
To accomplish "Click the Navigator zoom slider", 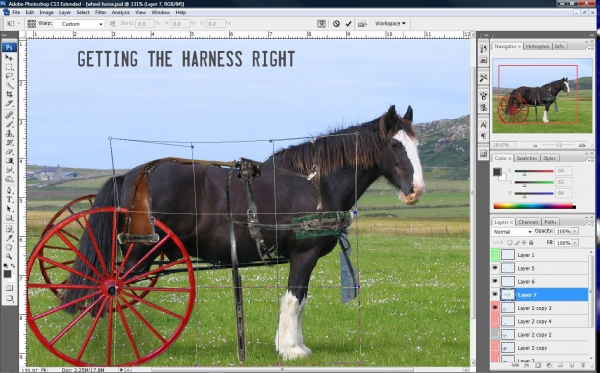I will pyautogui.click(x=559, y=145).
